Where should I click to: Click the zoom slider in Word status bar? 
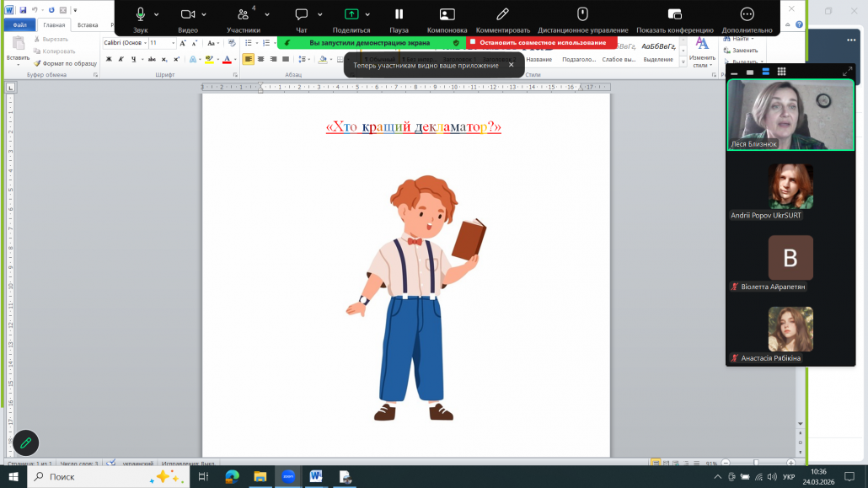pos(755,463)
